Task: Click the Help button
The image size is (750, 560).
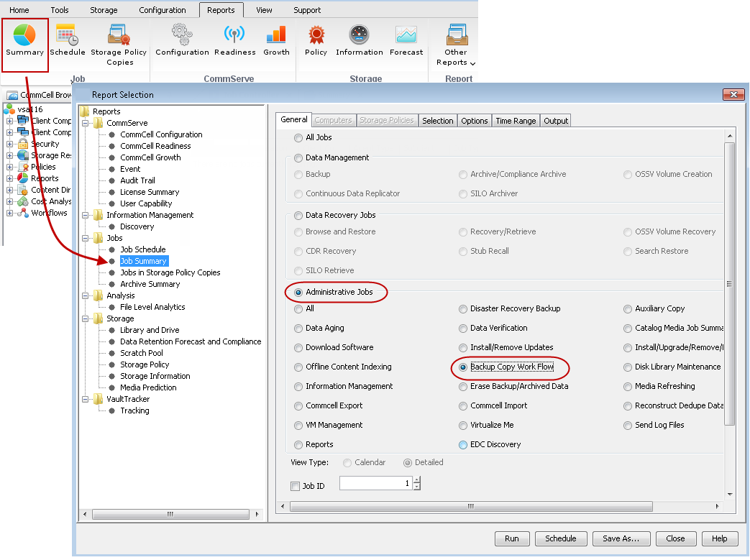Action: click(x=719, y=538)
